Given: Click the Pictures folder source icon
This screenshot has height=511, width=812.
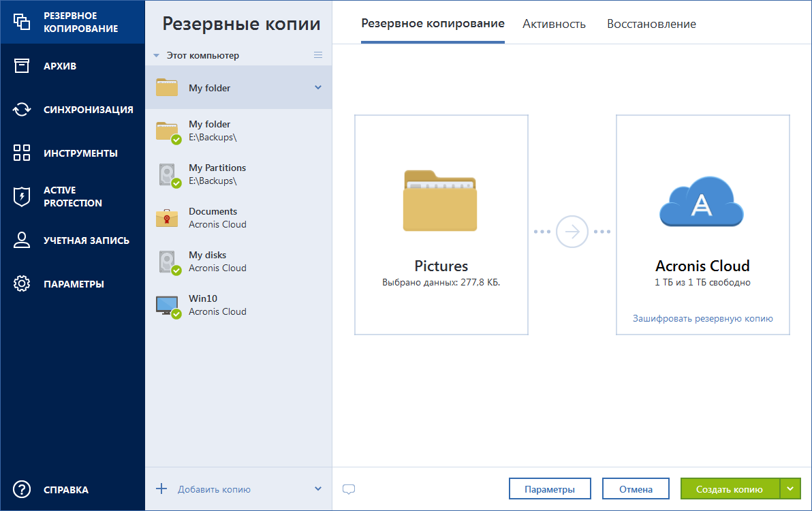Looking at the screenshot, I should pyautogui.click(x=440, y=201).
